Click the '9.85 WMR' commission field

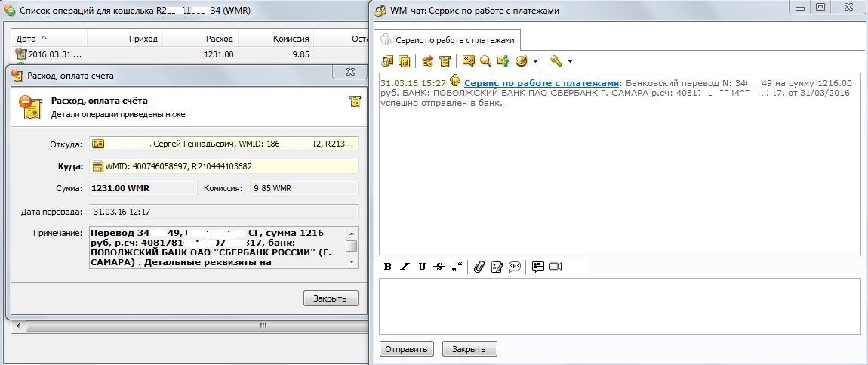click(x=304, y=188)
